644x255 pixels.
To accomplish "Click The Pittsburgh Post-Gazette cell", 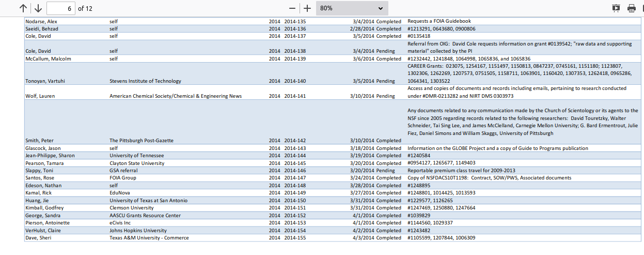I will (142, 141).
